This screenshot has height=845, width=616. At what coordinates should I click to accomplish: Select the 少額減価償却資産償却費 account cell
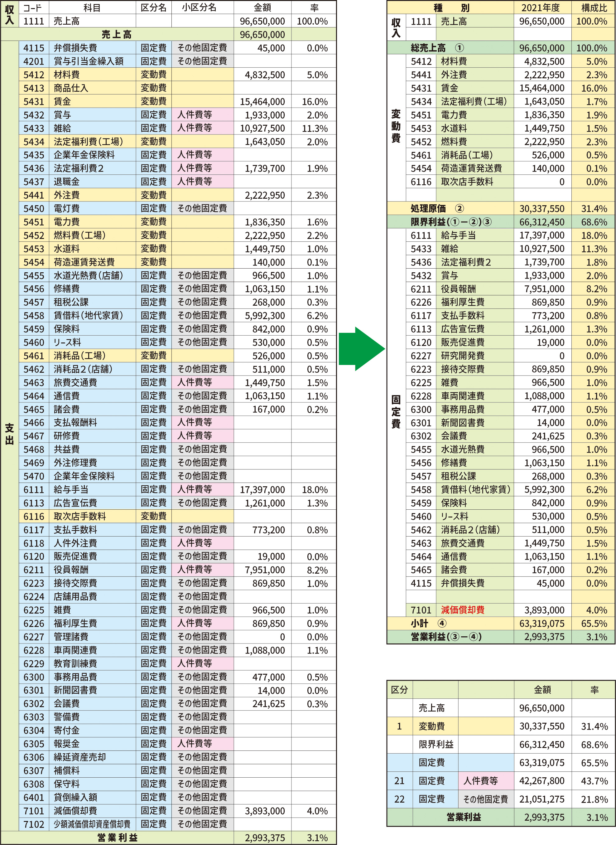[x=92, y=824]
